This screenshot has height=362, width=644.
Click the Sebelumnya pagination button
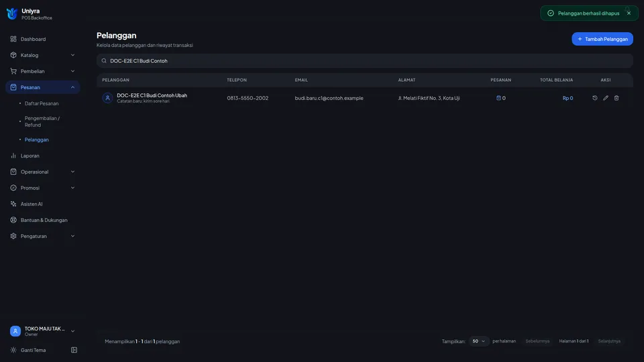tap(537, 341)
